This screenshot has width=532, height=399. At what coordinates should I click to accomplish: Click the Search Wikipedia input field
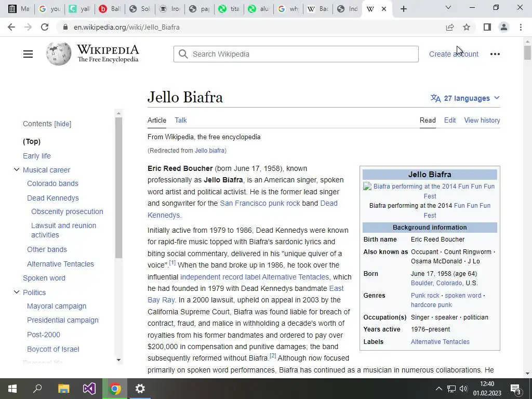click(296, 54)
